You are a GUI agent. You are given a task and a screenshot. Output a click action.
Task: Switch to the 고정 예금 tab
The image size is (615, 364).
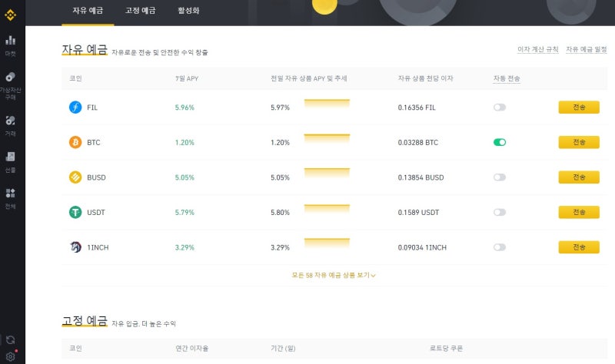pyautogui.click(x=141, y=11)
